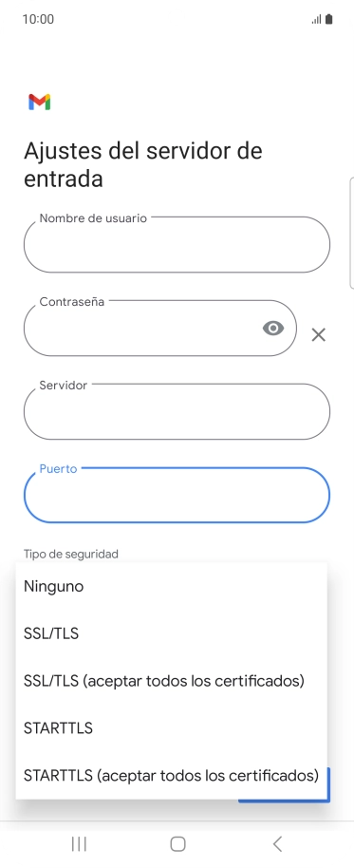The width and height of the screenshot is (354, 868).
Task: Go to home screen via navigation bar
Action: click(x=177, y=843)
